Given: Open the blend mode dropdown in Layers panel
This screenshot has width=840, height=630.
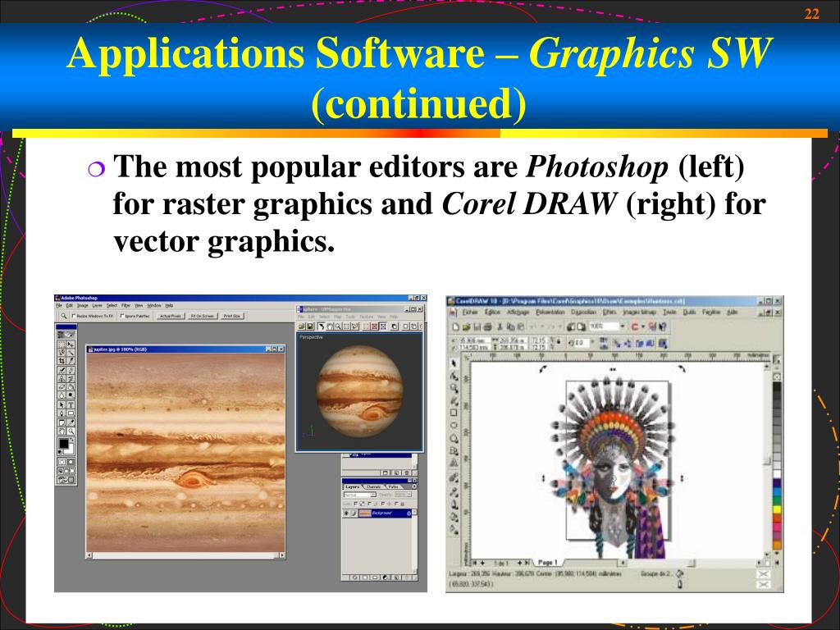Looking at the screenshot, I should pyautogui.click(x=373, y=495).
